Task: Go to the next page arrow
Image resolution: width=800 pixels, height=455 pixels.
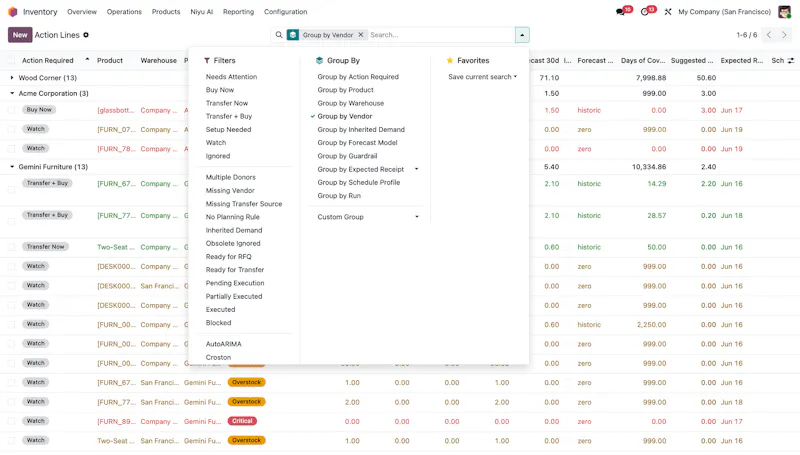Action: [x=784, y=35]
